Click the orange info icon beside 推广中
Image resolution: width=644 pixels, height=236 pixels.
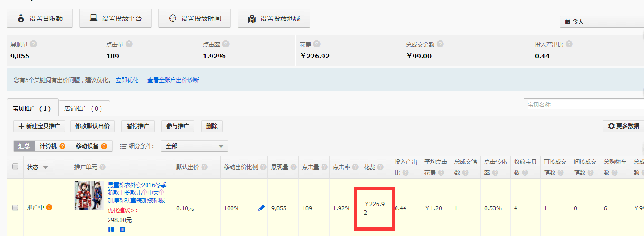click(x=49, y=208)
